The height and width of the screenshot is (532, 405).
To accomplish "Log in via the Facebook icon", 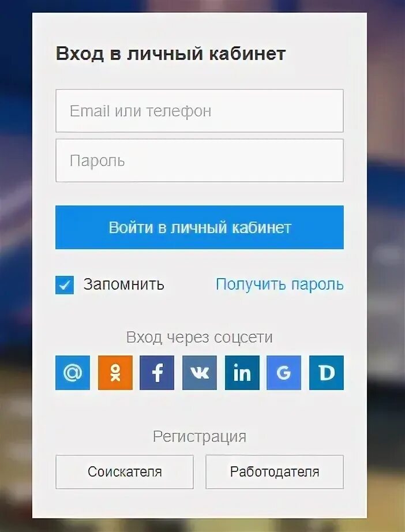I will coord(157,373).
